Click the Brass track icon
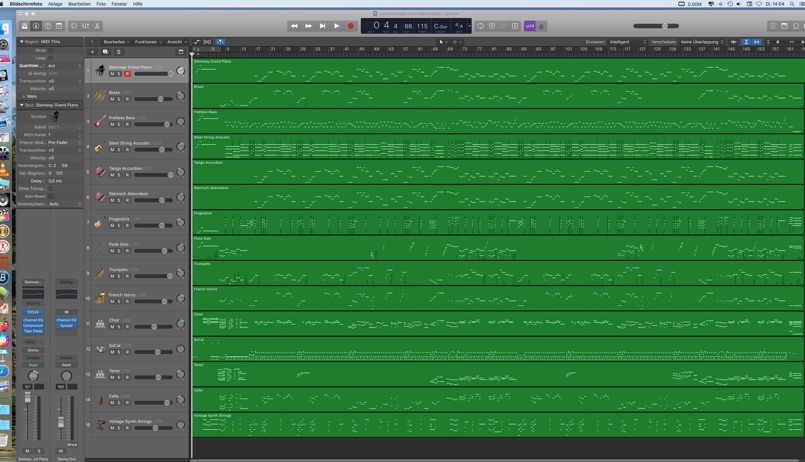 100,96
